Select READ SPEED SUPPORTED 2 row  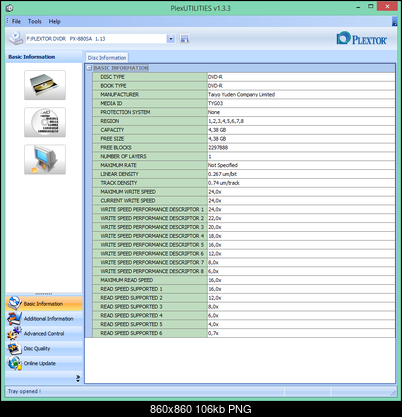coord(244,298)
